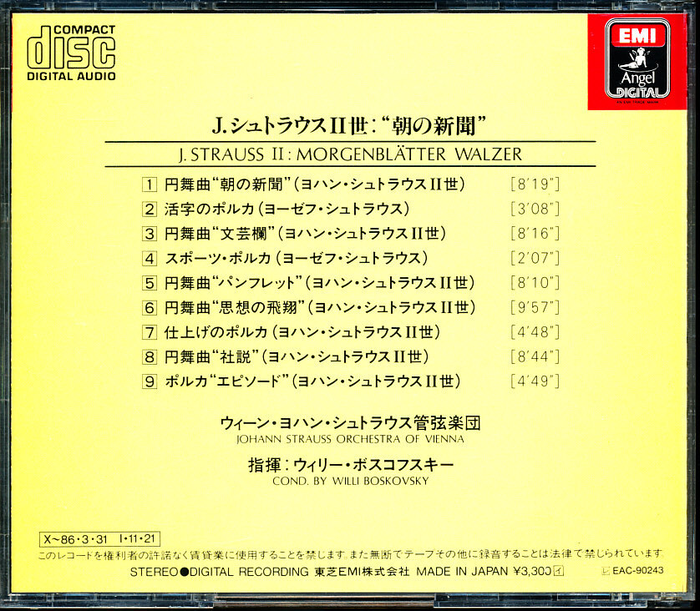Click the EMI Angel Digital emblem
This screenshot has width=700, height=611.
pyautogui.click(x=637, y=57)
